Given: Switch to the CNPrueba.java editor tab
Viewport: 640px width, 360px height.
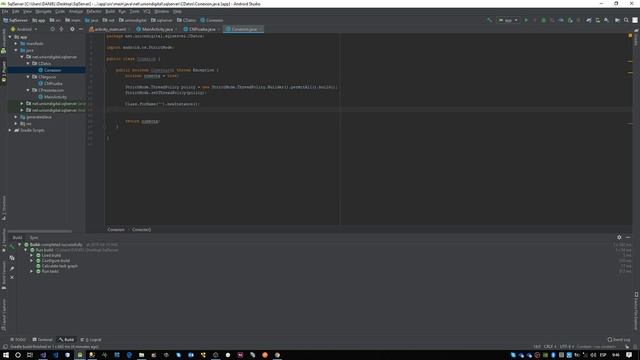Looking at the screenshot, I should pos(202,29).
